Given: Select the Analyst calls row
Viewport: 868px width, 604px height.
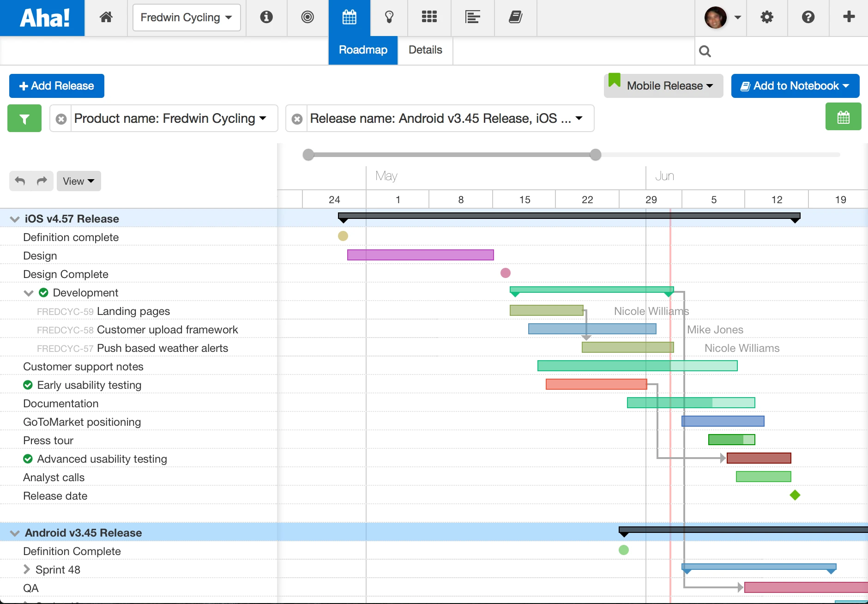Looking at the screenshot, I should click(x=54, y=477).
